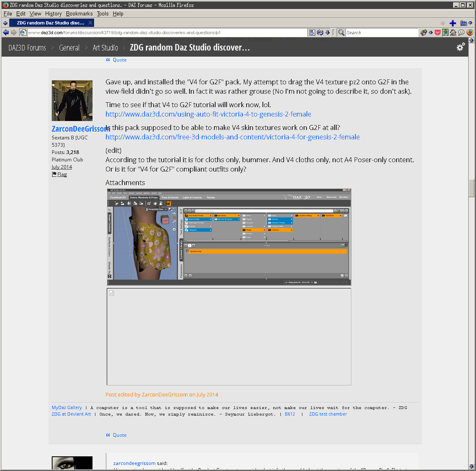476x471 pixels.
Task: Open a new tab with blue plus
Action: (x=453, y=23)
